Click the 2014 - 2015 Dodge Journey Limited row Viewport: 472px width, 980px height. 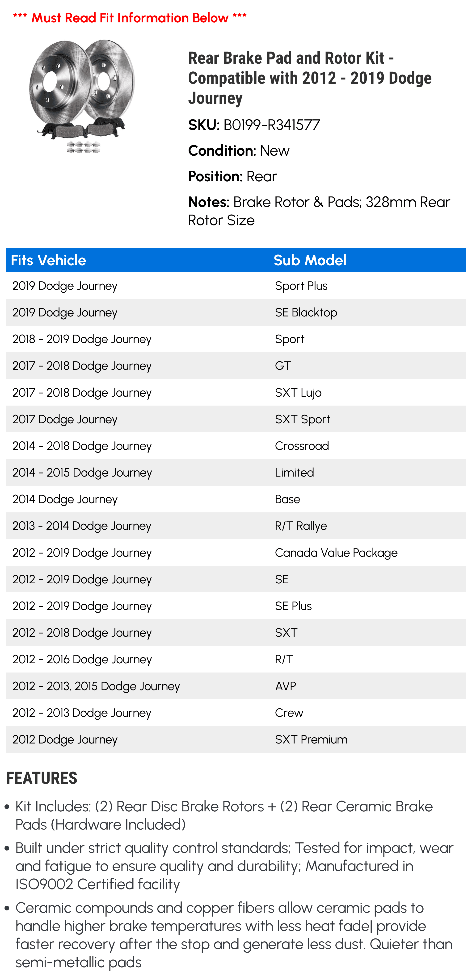[236, 473]
